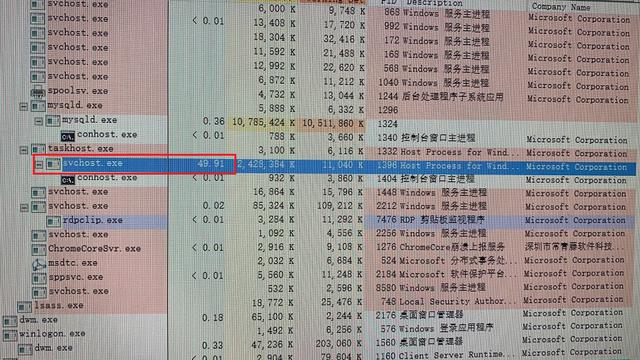Collapse the highlighted svchost.exe PID 1396 node
Screen dimensions: 640x360
39,165
